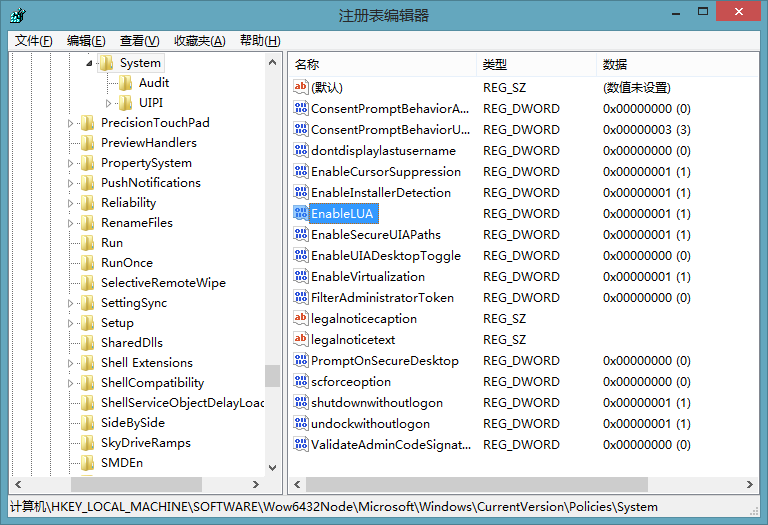Click the DWORD icon beside ValidateAdminCodeSignatures
768x525 pixels.
pos(300,444)
